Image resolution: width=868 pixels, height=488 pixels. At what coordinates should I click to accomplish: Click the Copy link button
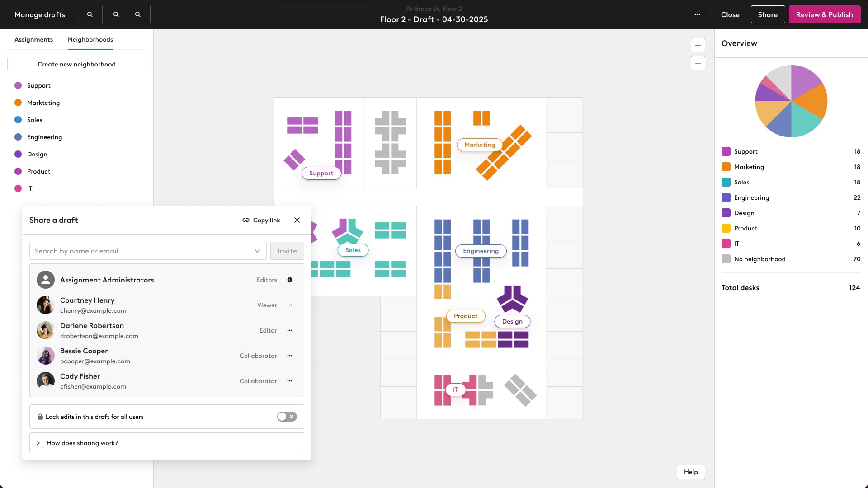pyautogui.click(x=261, y=220)
